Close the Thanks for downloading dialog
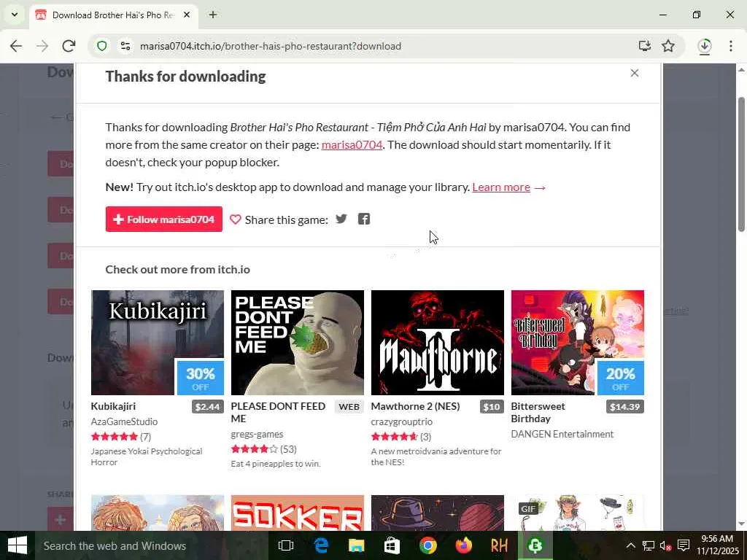 (x=634, y=73)
